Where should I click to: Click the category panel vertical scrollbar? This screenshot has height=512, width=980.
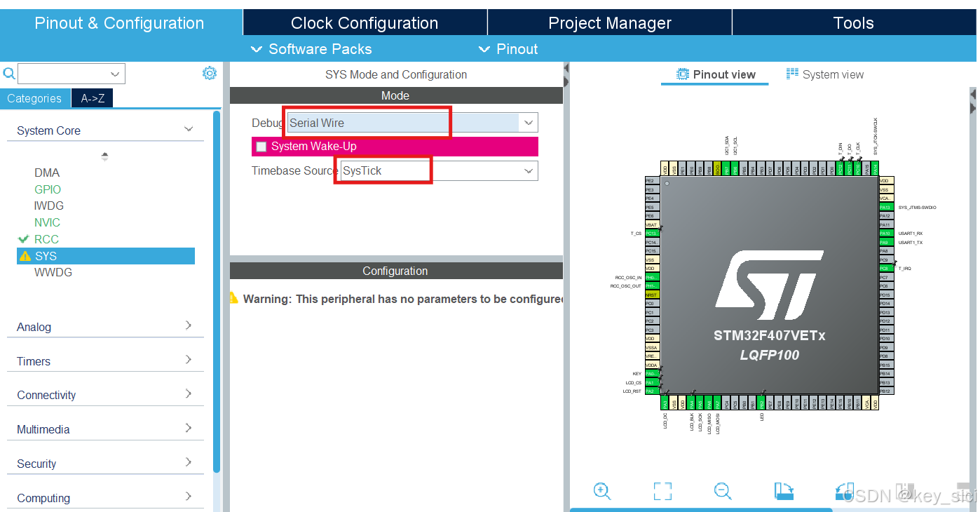217,291
